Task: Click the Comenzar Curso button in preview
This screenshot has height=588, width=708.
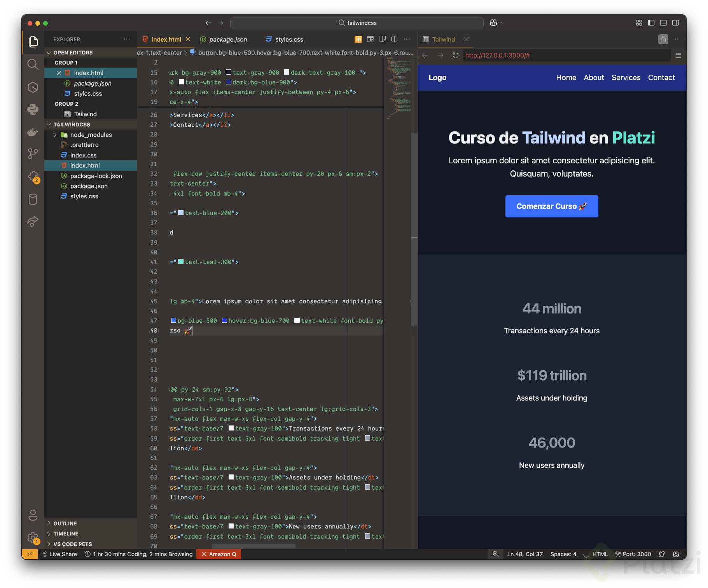Action: point(552,206)
